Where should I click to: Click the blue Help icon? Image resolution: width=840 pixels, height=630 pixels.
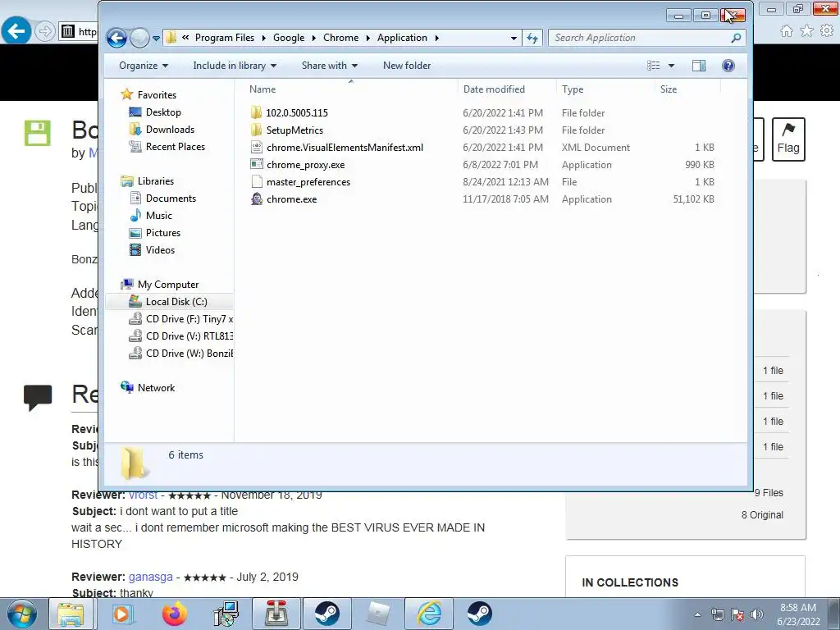(x=728, y=66)
